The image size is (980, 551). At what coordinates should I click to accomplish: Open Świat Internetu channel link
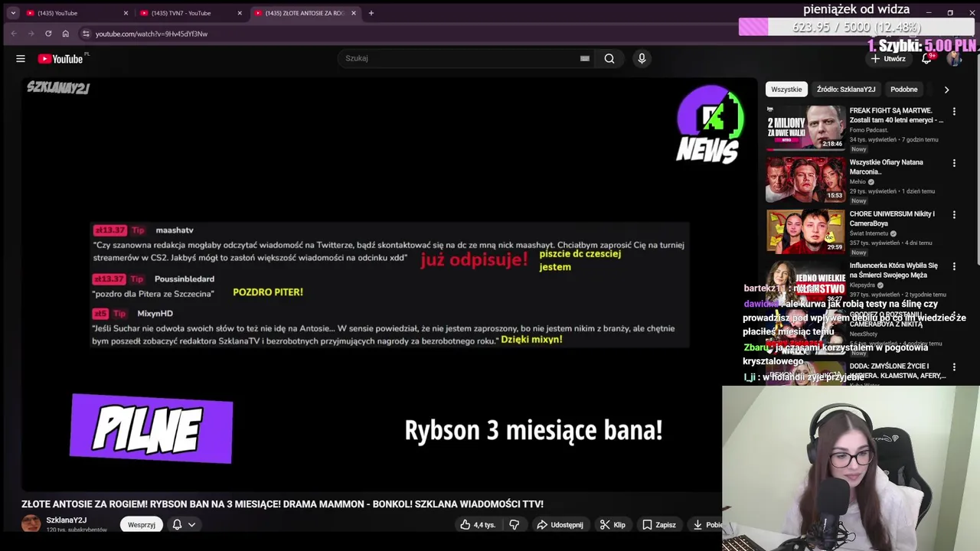point(870,233)
